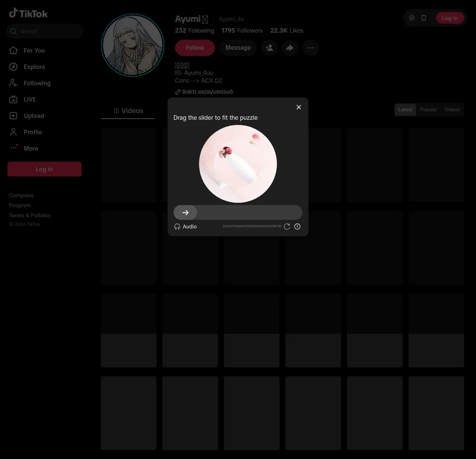Switch to the Videos tab
This screenshot has width=476, height=459.
click(128, 111)
